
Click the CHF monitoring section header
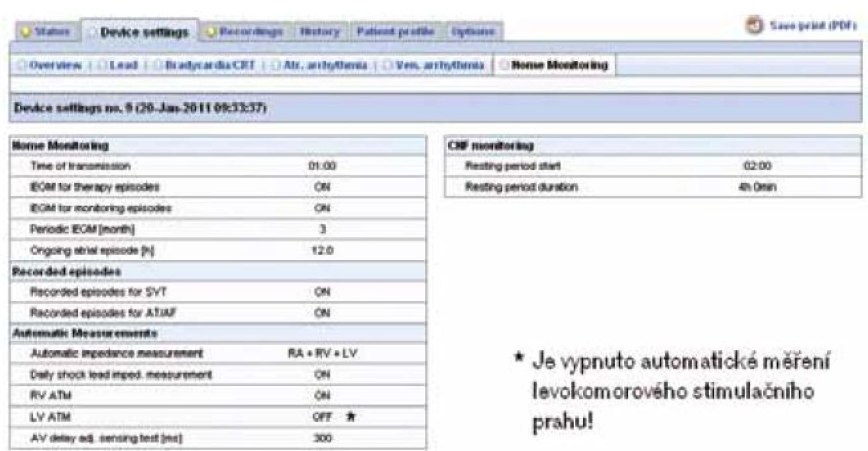[653, 146]
